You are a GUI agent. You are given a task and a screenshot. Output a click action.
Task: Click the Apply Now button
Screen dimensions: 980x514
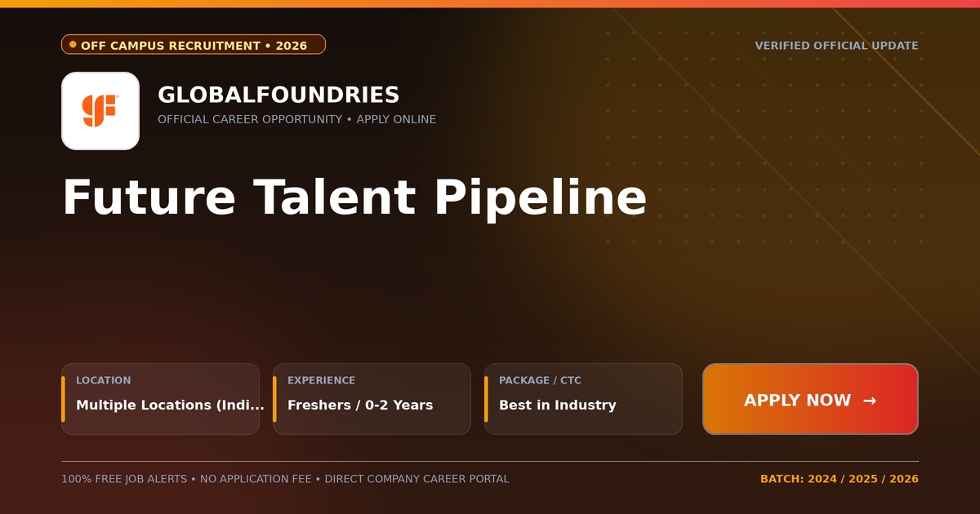(x=810, y=399)
